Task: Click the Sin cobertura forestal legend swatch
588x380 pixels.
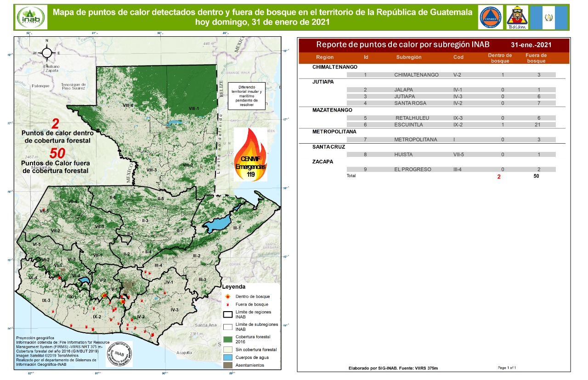Action: point(228,350)
